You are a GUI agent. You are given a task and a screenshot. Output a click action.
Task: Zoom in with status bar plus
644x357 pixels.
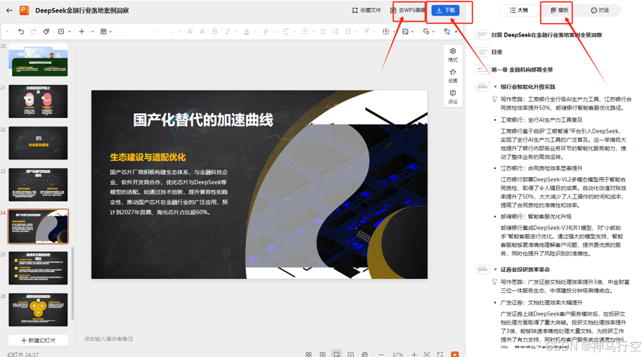[414, 354]
